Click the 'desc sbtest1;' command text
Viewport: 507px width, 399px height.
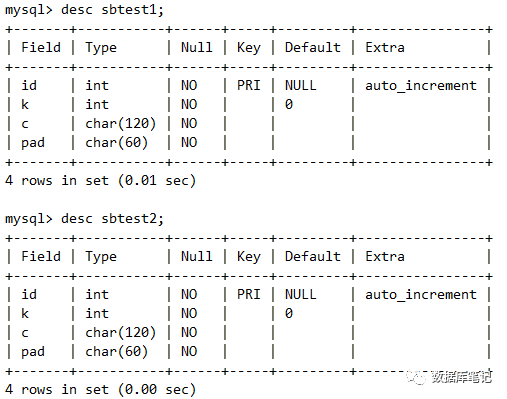112,10
